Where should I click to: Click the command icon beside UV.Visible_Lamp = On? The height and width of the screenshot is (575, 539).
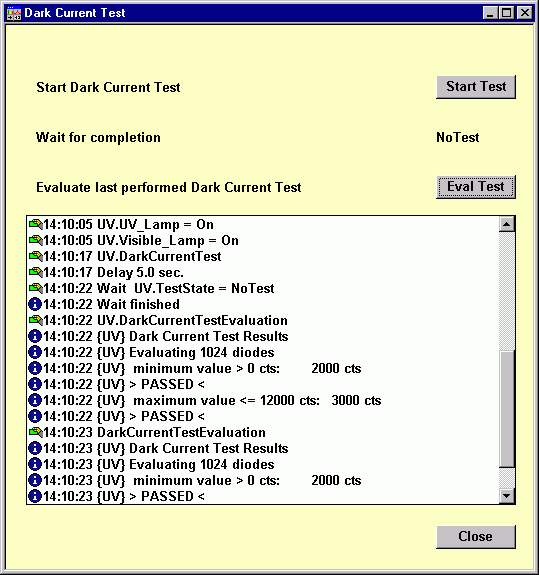point(36,240)
